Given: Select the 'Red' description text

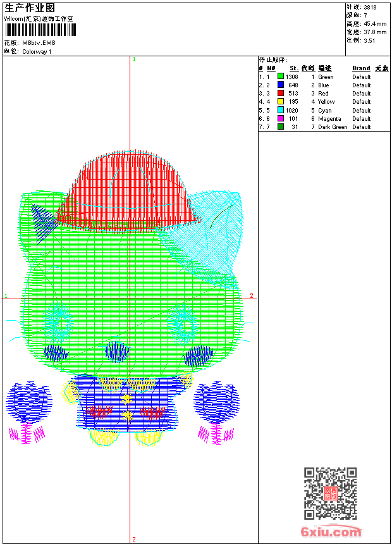Looking at the screenshot, I should pos(323,94).
